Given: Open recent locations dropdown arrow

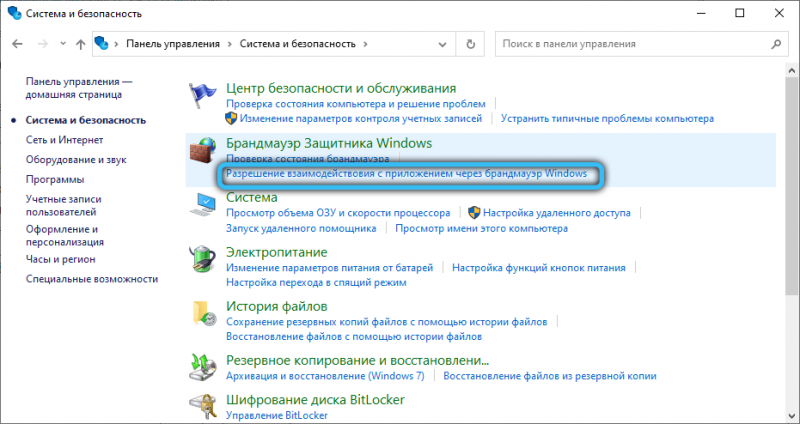Looking at the screenshot, I should pyautogui.click(x=63, y=44).
